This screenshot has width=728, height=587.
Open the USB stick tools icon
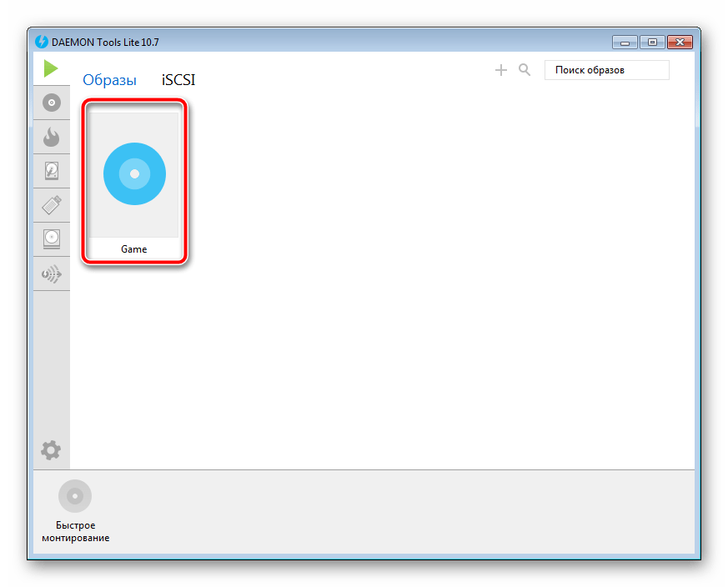pyautogui.click(x=52, y=205)
